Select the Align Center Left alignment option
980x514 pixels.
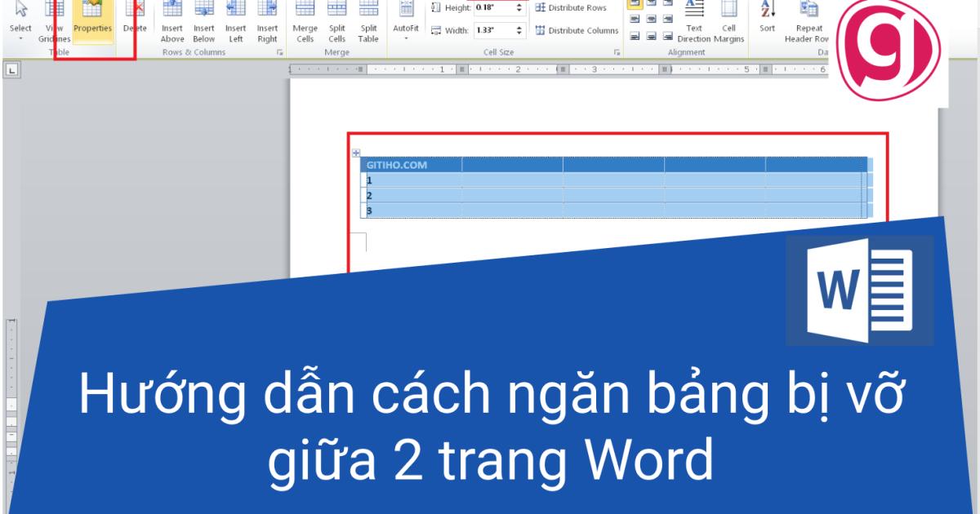pyautogui.click(x=635, y=18)
